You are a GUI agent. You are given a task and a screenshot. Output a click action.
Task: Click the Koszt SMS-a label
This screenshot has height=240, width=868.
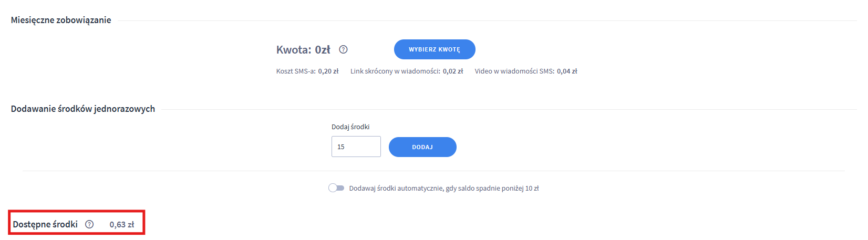coord(296,71)
